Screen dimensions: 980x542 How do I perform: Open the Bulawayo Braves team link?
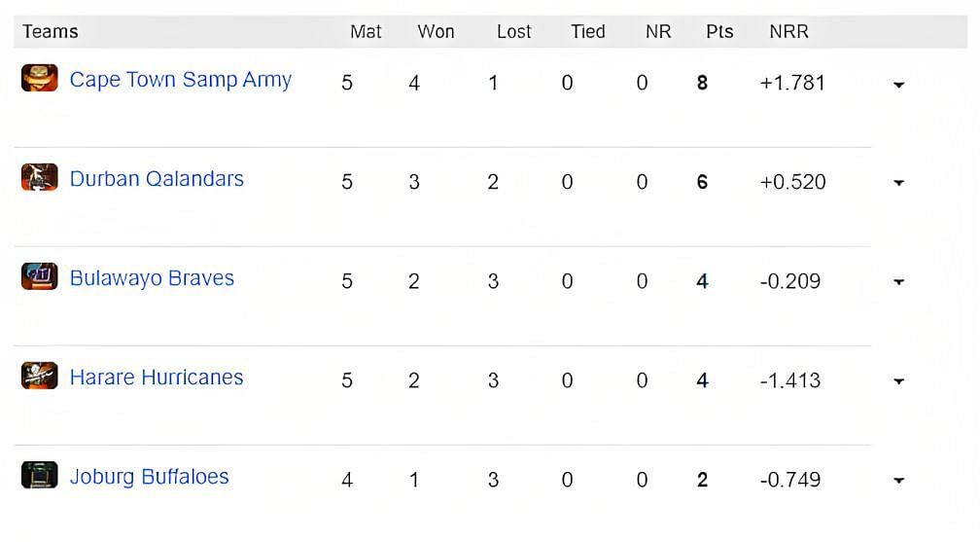pyautogui.click(x=152, y=278)
